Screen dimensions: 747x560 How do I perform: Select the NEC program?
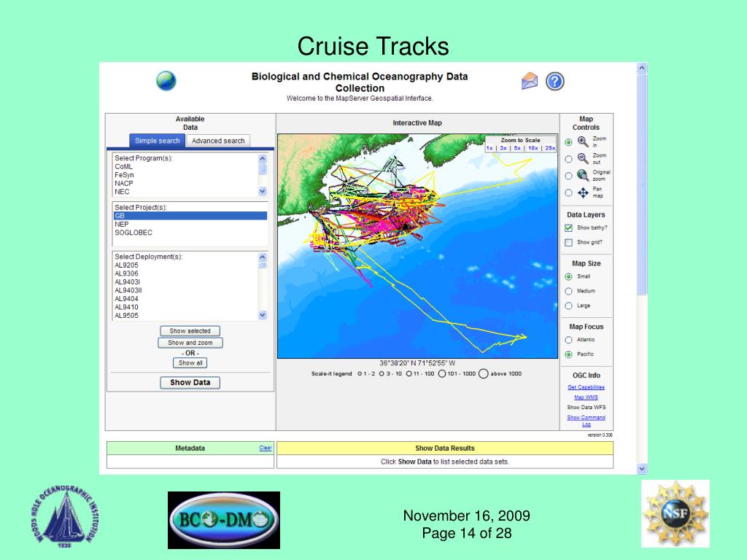click(x=186, y=192)
